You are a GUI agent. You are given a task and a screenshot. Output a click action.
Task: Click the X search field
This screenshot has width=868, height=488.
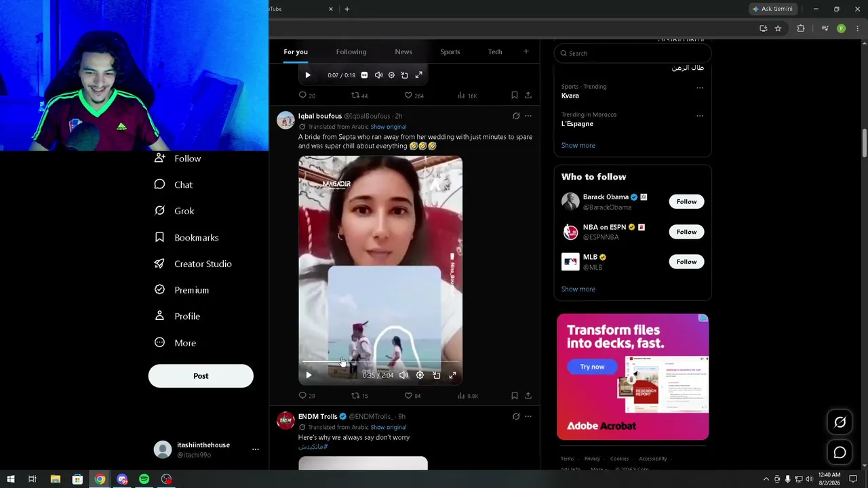[633, 53]
